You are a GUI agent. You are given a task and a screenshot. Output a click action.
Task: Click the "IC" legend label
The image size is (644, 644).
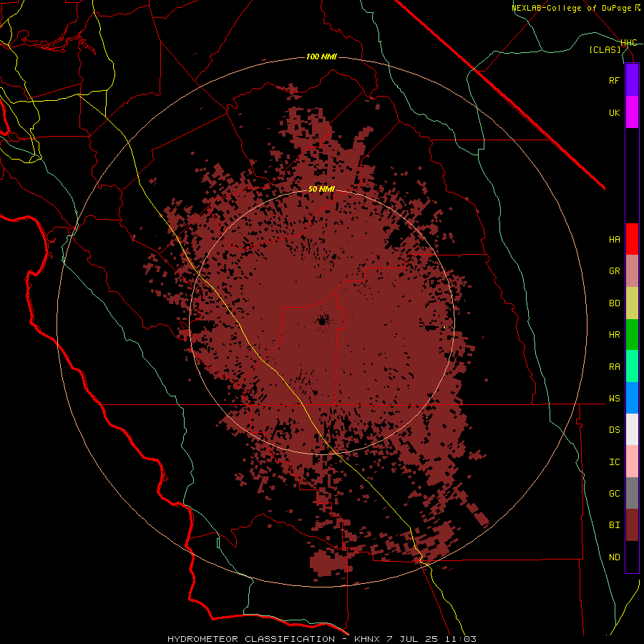click(614, 462)
